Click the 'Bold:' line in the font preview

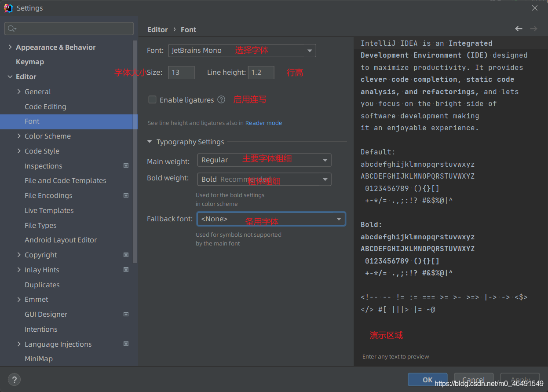tap(372, 225)
